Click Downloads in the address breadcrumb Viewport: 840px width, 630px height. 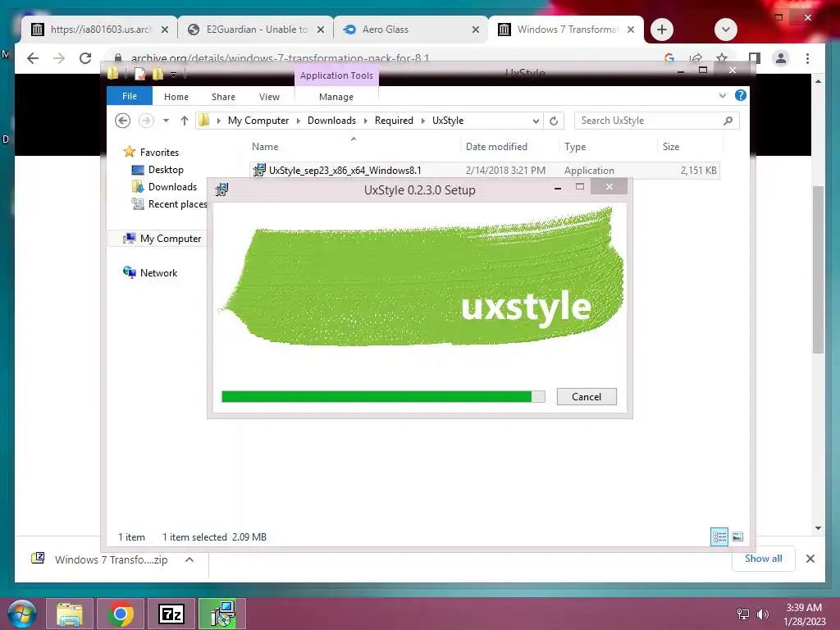331,121
